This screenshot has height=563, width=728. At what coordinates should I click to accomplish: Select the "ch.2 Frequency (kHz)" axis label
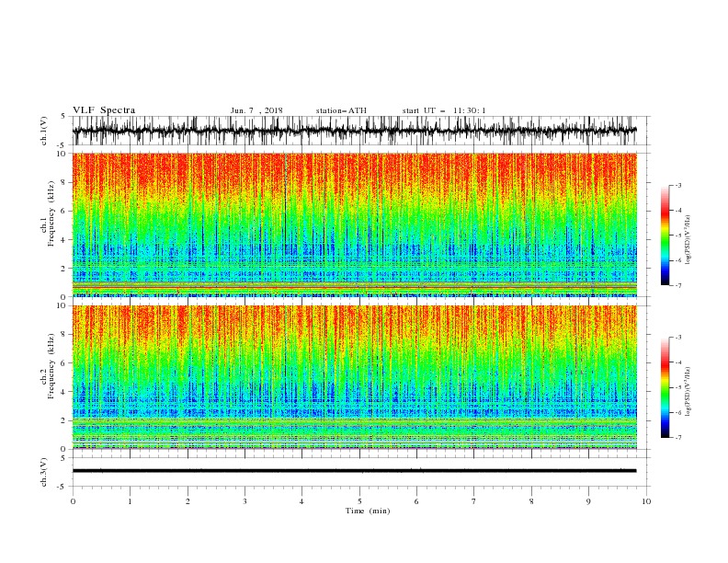pos(48,365)
